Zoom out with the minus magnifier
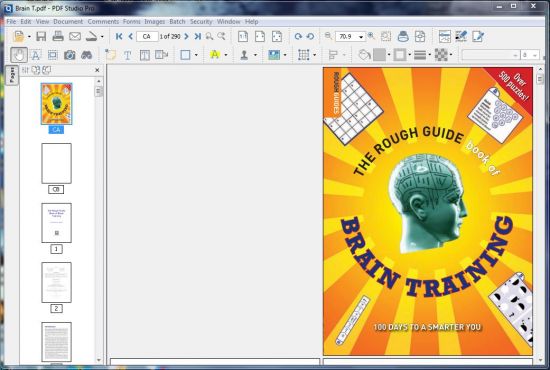Screen dimensions: 550x370 (x=328, y=36)
